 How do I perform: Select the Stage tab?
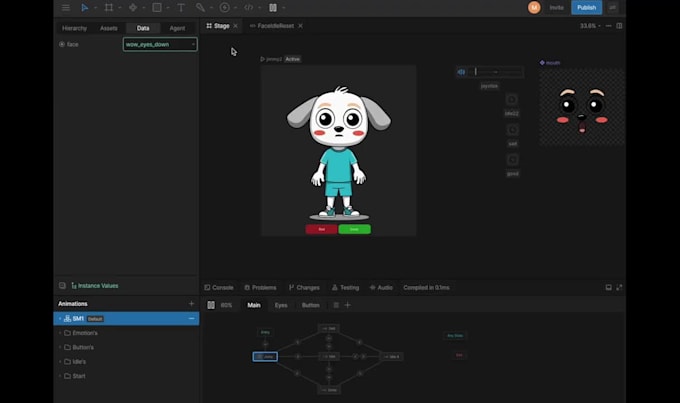pyautogui.click(x=218, y=26)
